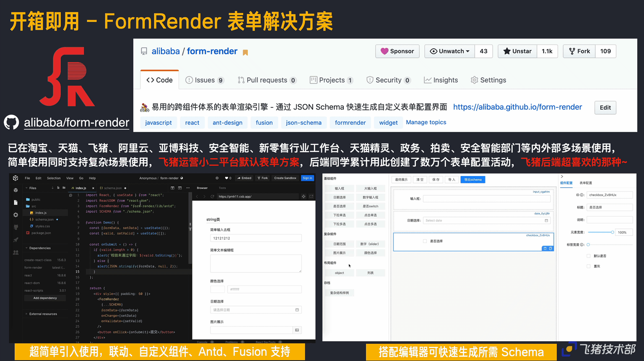Collapse the right config panel arrow

(x=562, y=177)
